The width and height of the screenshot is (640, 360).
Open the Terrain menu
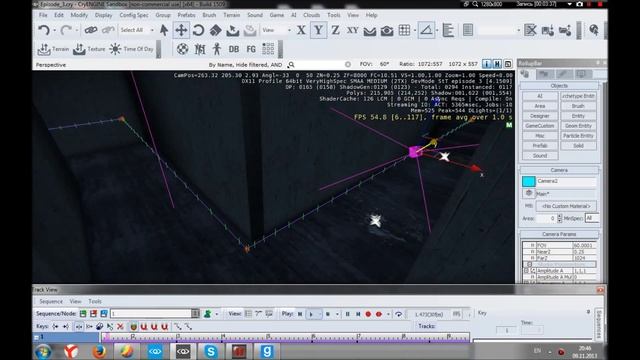click(231, 15)
